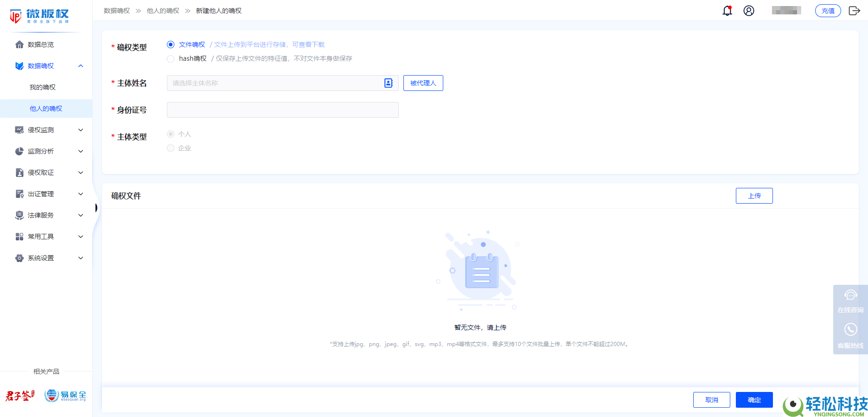Screen dimensions: 868x417
Task: Click the 侵权取证 document icon
Action: pyautogui.click(x=19, y=173)
